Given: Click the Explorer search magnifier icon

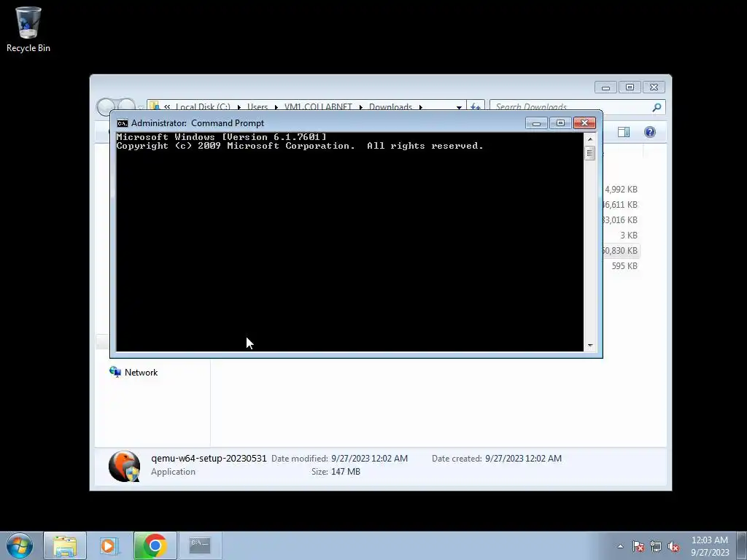Looking at the screenshot, I should [657, 107].
